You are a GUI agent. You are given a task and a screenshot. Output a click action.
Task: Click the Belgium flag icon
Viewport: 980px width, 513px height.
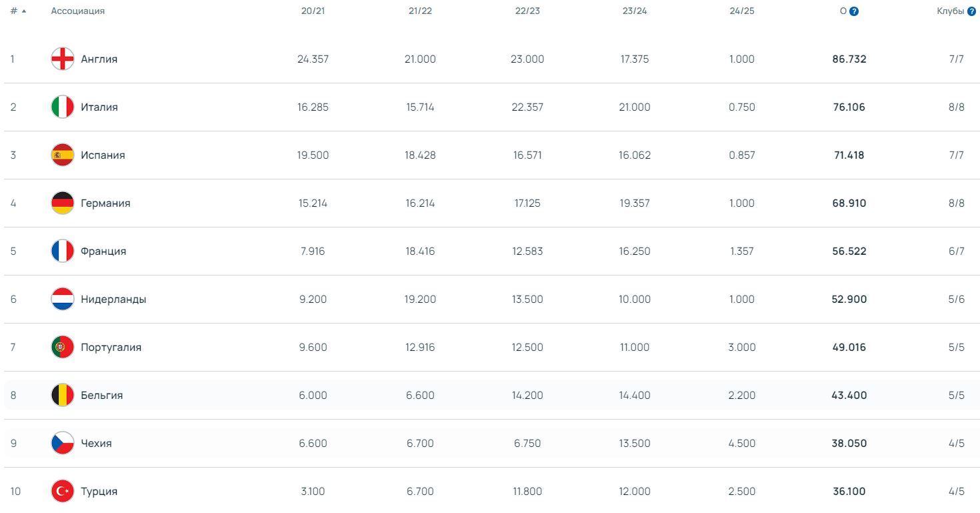(x=63, y=395)
